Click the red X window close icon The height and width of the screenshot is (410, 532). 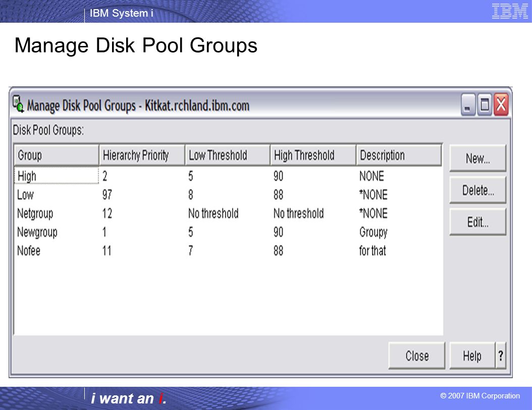click(501, 105)
